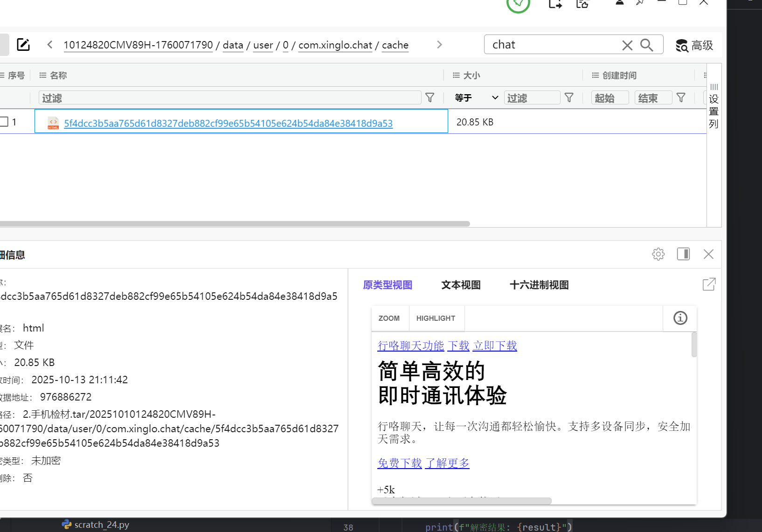Apply name column filter funnel icon
Image resolution: width=762 pixels, height=532 pixels.
tap(430, 97)
